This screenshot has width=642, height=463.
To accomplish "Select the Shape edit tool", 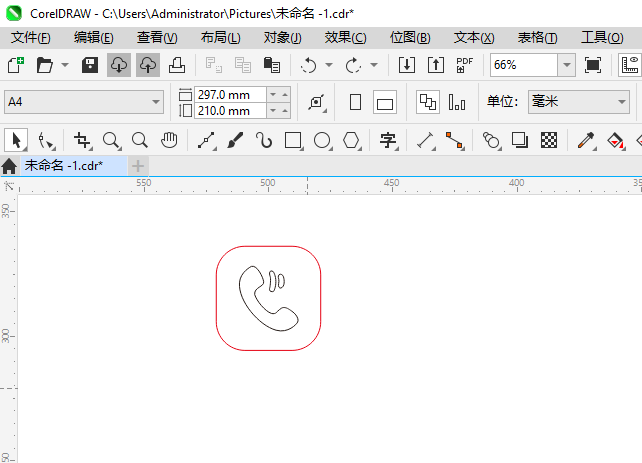I will coord(45,140).
